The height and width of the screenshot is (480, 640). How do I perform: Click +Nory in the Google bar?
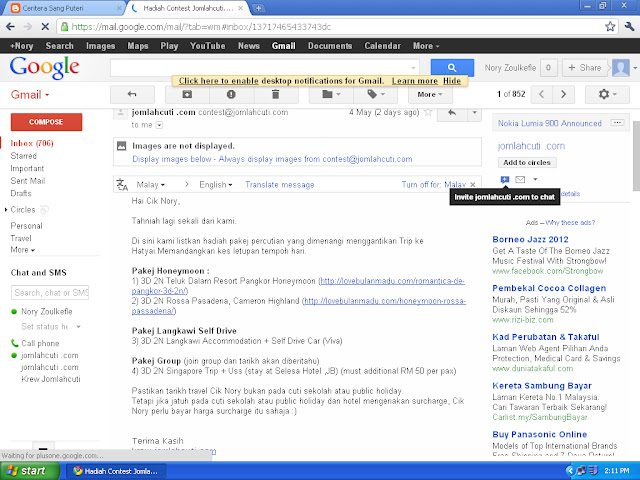click(x=22, y=46)
